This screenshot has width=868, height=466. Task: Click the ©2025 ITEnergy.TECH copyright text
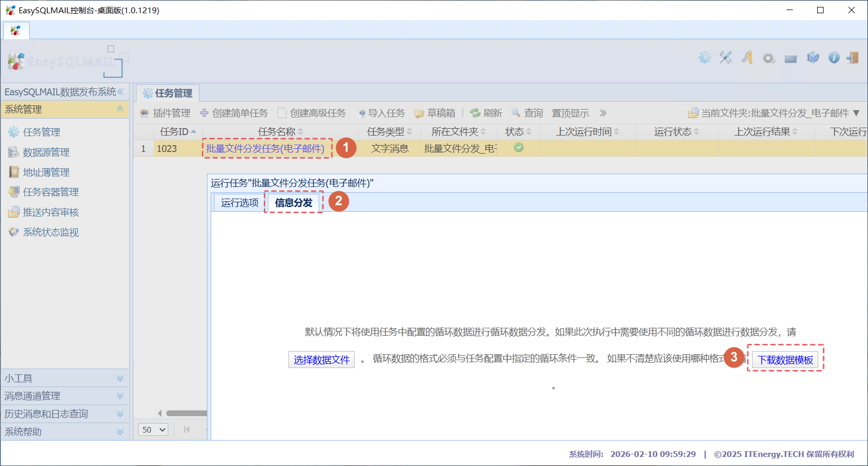(x=784, y=454)
